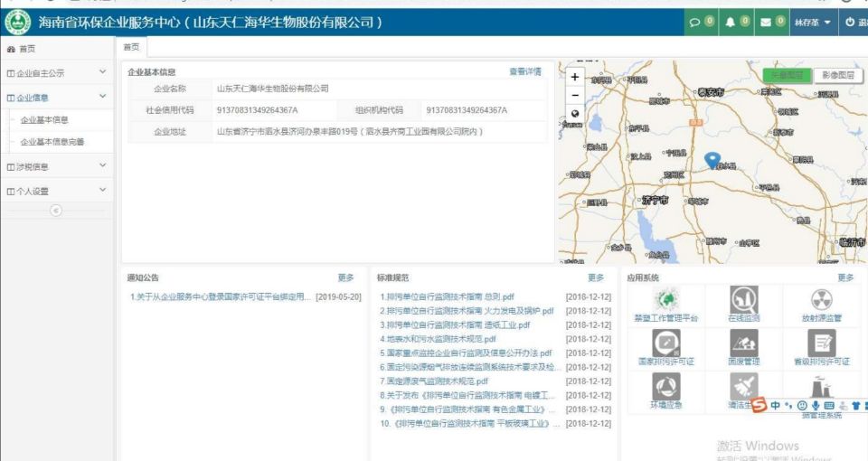Click 更多 in the 通知公告 panel
This screenshot has width=868, height=461.
point(346,278)
